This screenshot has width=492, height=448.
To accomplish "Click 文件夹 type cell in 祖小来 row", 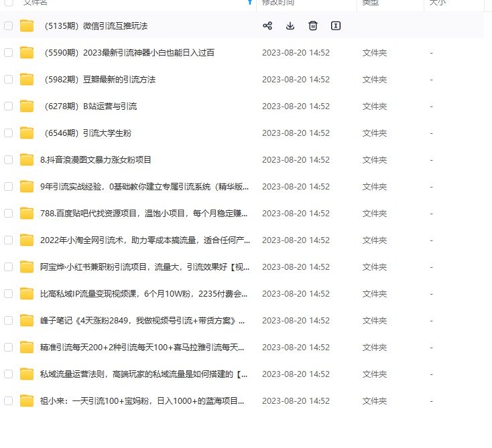I will point(375,401).
